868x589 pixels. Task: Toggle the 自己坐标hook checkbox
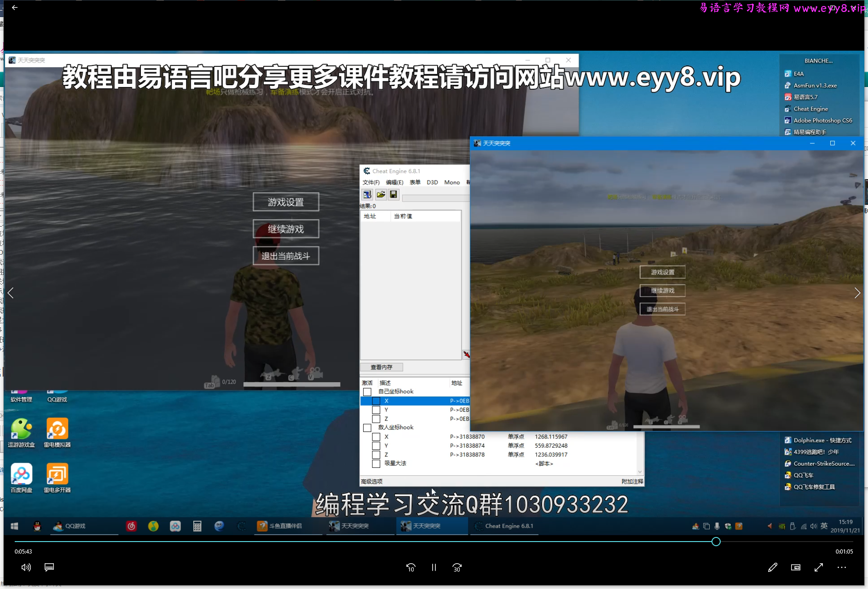(367, 392)
